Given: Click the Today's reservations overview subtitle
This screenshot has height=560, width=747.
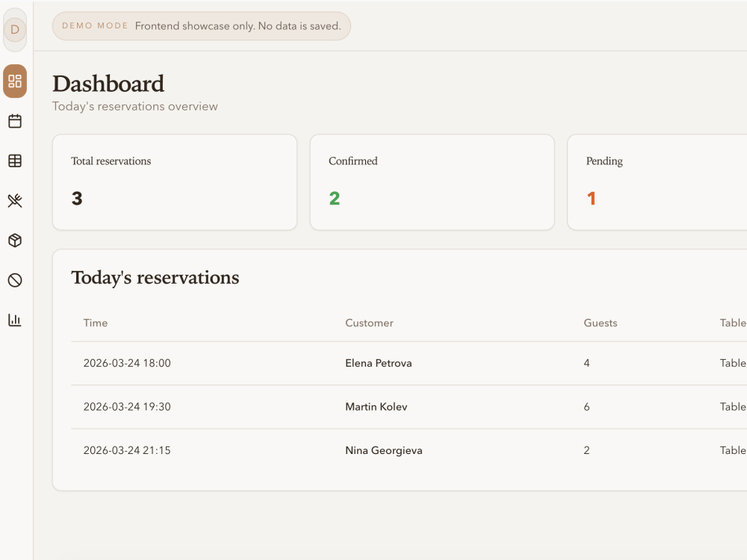Looking at the screenshot, I should click(x=134, y=106).
